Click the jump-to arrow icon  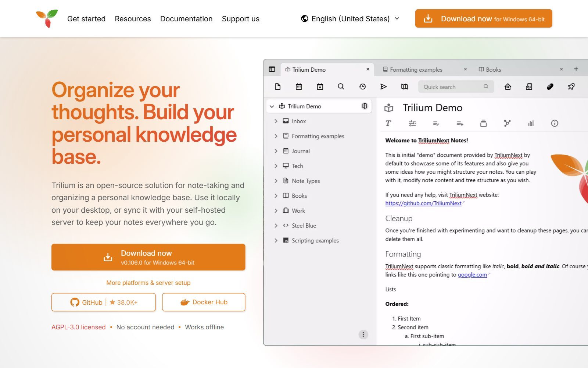click(x=383, y=86)
